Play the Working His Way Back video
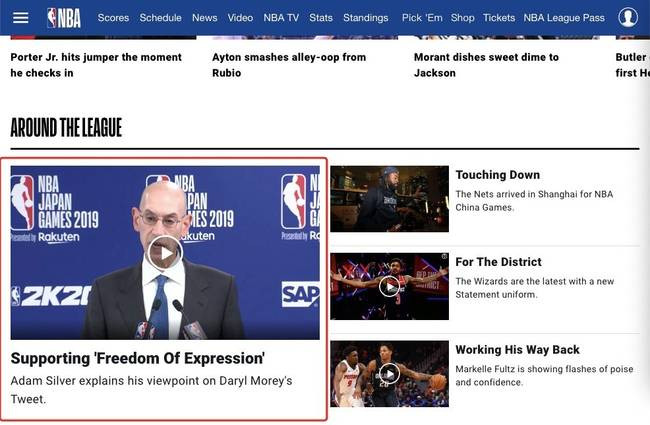Viewport: 650px width, 425px height. pyautogui.click(x=389, y=374)
